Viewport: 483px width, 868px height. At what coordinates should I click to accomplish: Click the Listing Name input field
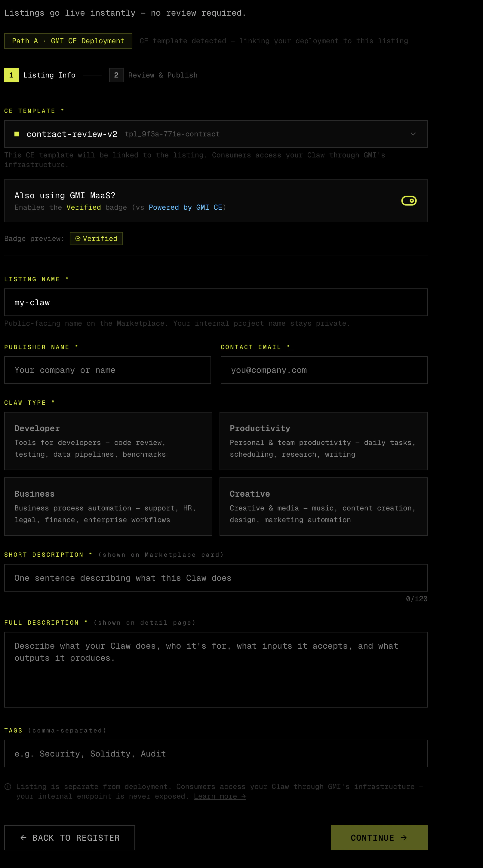(216, 302)
